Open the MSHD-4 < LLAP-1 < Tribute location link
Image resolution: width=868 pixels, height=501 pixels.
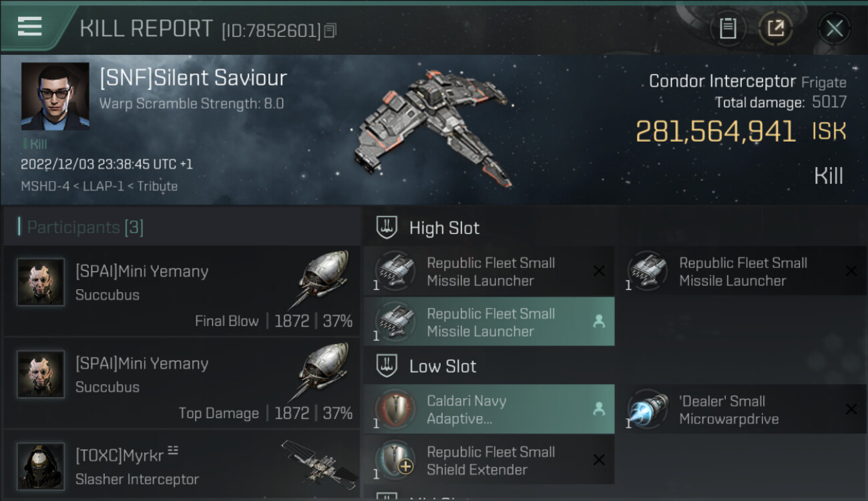[x=99, y=186]
